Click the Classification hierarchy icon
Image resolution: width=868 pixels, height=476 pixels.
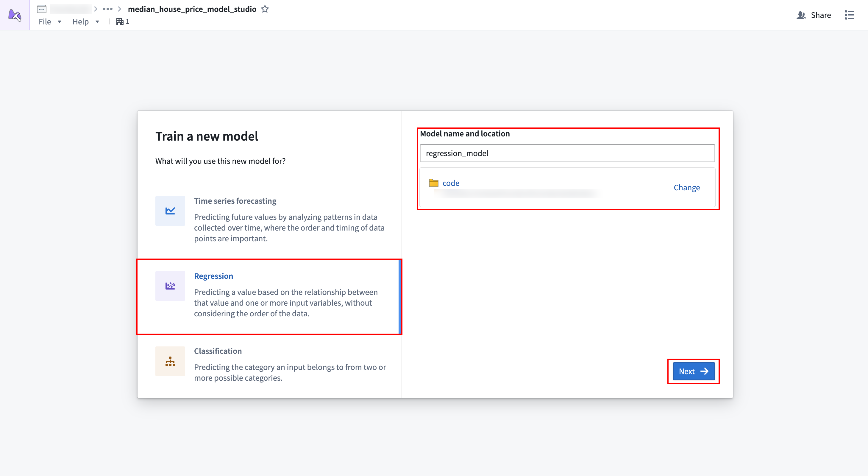point(170,361)
